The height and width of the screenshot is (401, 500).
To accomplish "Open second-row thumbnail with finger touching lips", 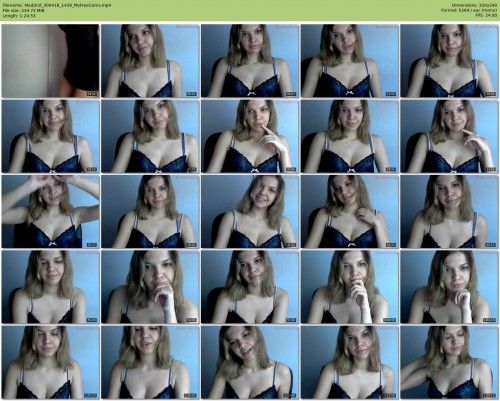I will 250,136.
